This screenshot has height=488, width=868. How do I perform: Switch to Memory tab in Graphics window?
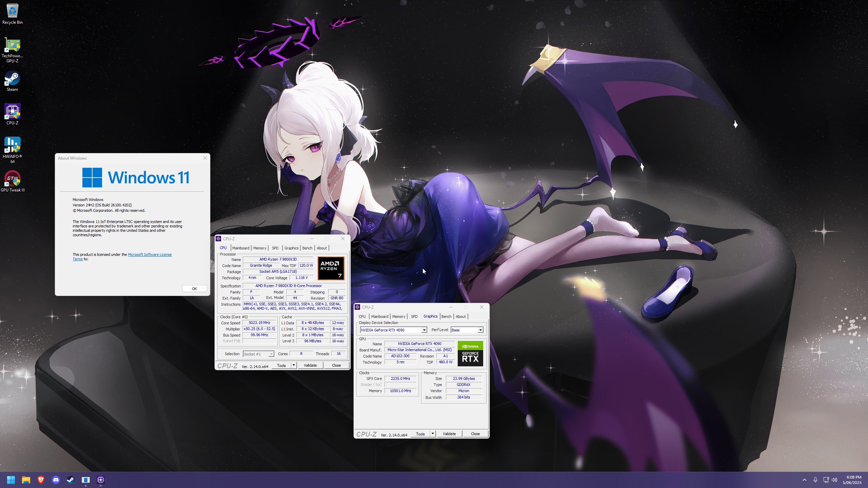tap(399, 317)
